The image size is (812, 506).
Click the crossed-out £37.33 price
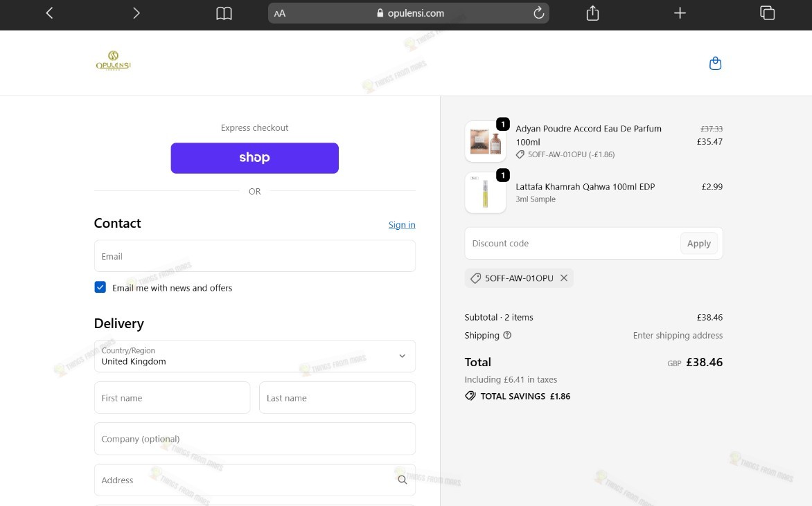pos(712,129)
